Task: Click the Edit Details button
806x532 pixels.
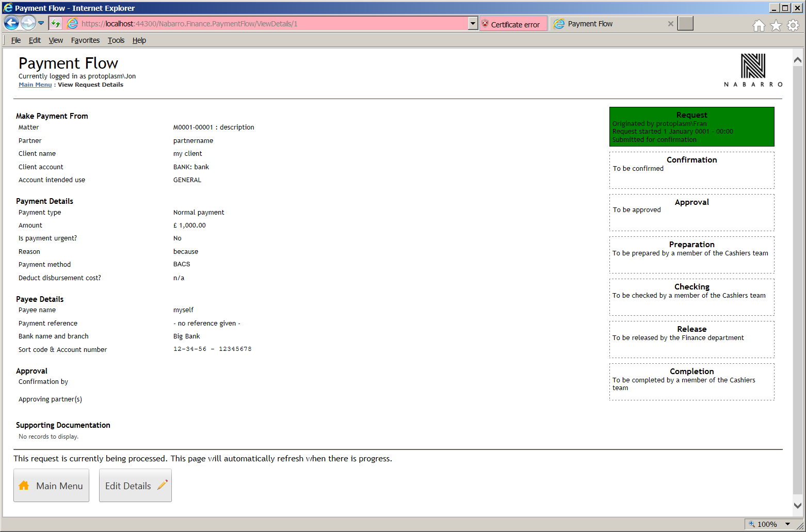Action: tap(135, 486)
